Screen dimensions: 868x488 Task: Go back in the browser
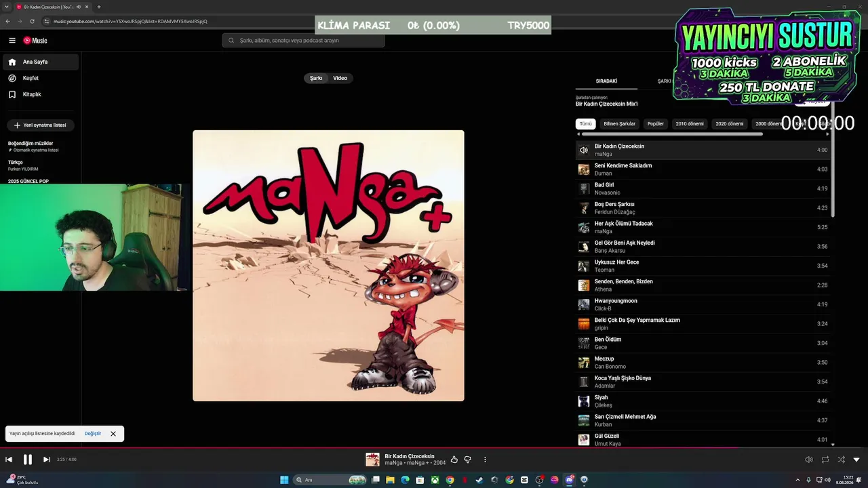click(7, 21)
